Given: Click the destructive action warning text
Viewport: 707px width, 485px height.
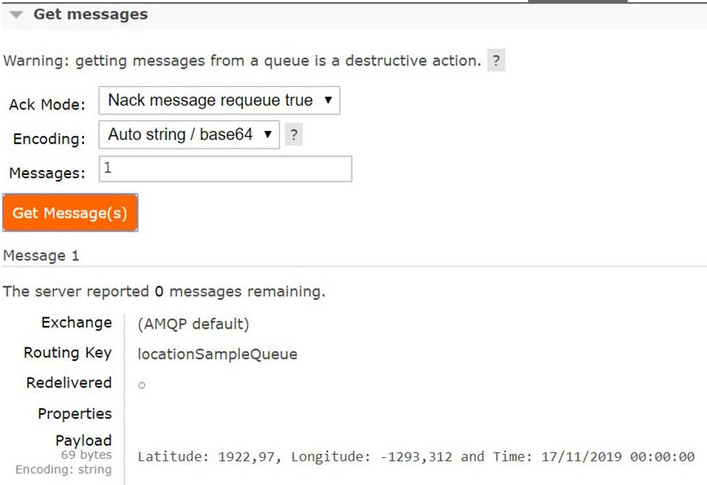Looking at the screenshot, I should point(242,61).
